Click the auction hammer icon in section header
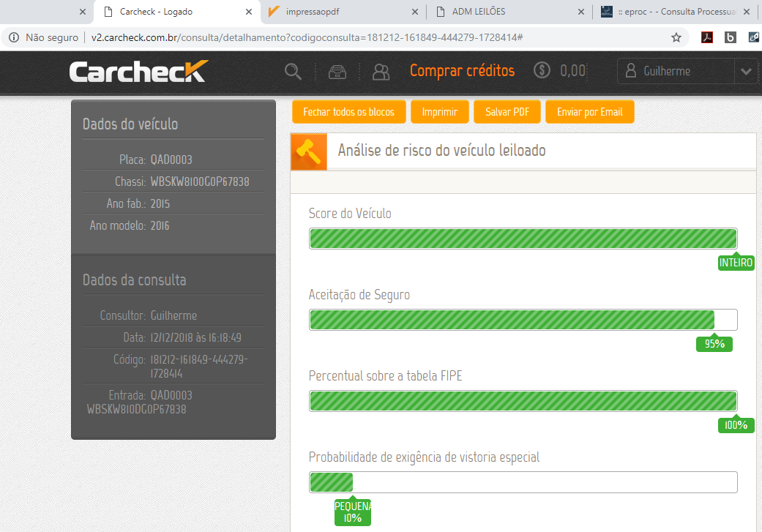 click(x=309, y=151)
